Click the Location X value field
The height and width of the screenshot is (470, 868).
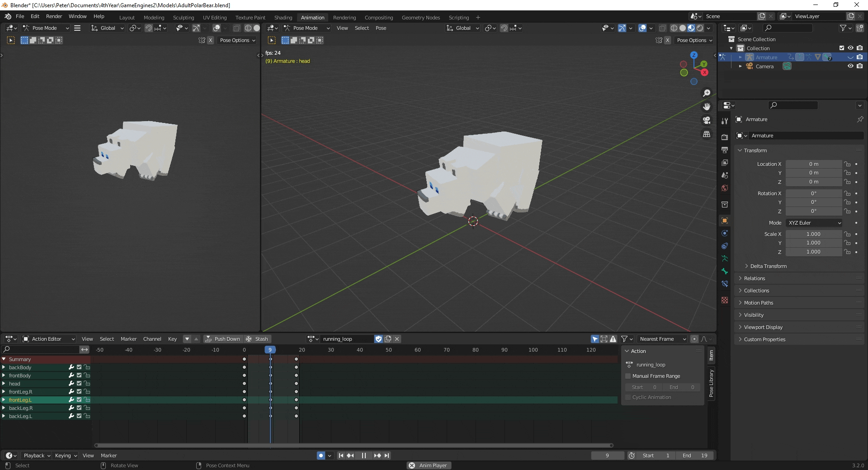813,164
